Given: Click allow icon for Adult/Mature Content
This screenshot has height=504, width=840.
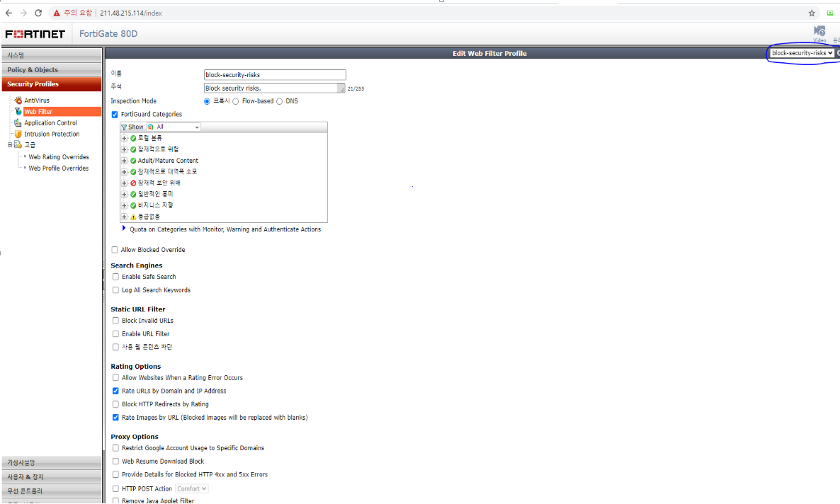Looking at the screenshot, I should click(x=133, y=161).
